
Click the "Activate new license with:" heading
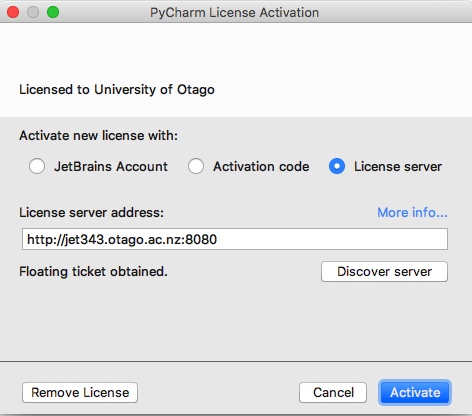click(x=98, y=135)
